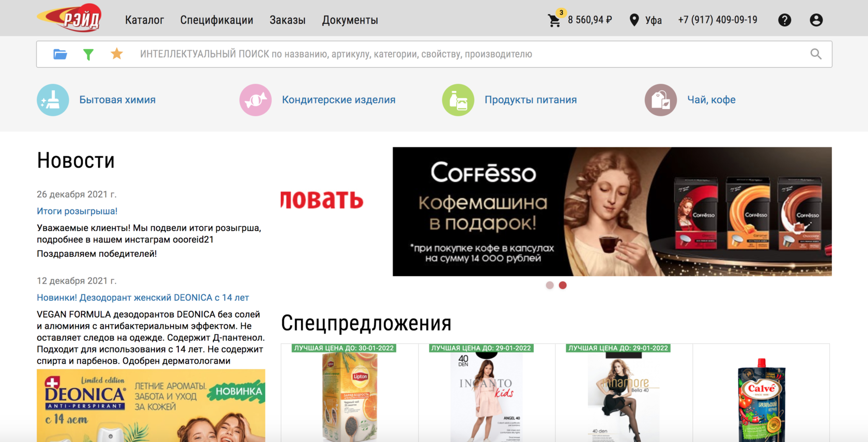Screen dimensions: 868x442
Task: Click the Продукты питания category icon
Action: coord(458,100)
